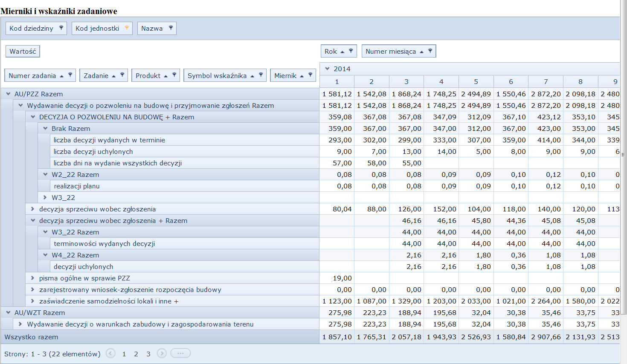Open filter icon on Zadanie field

point(122,75)
